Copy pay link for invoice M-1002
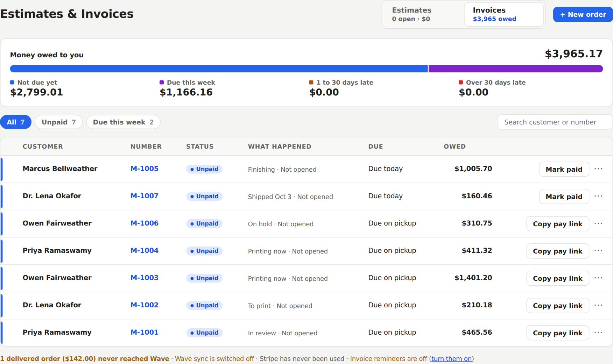This screenshot has height=364, width=613. 558,306
